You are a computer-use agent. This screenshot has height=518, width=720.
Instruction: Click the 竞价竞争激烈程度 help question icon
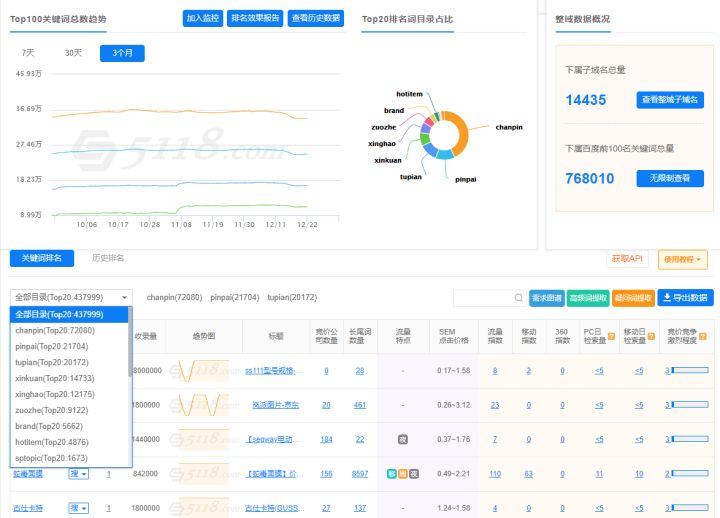pos(702,334)
